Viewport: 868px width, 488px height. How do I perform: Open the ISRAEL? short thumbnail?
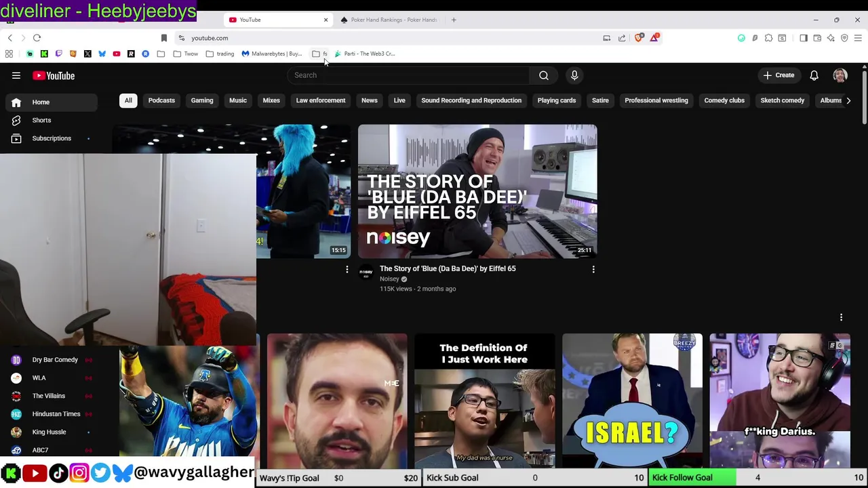click(x=632, y=400)
